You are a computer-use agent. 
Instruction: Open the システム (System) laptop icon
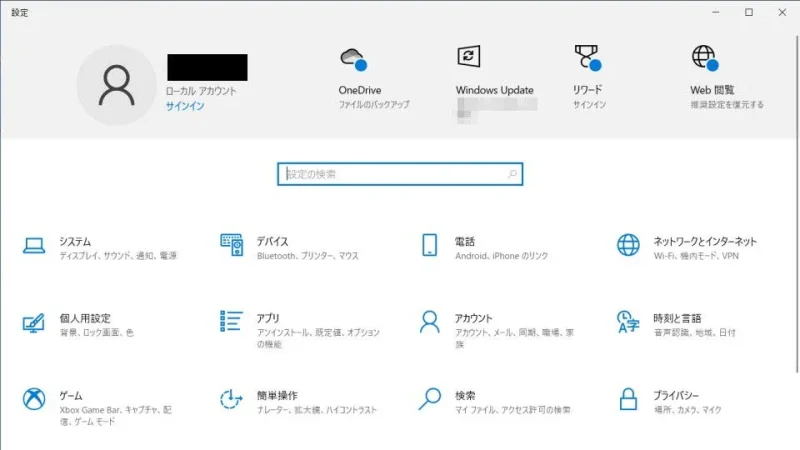point(34,245)
